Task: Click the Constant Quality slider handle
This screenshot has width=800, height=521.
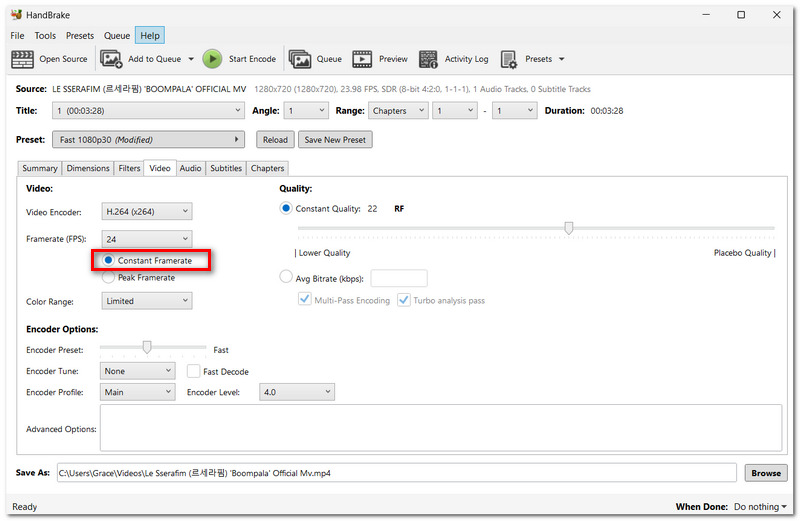Action: (x=568, y=228)
